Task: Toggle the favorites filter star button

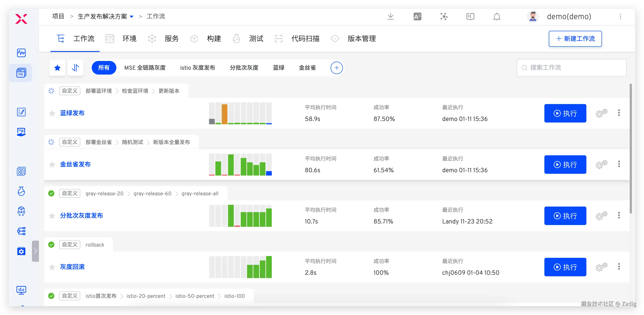Action: 57,68
